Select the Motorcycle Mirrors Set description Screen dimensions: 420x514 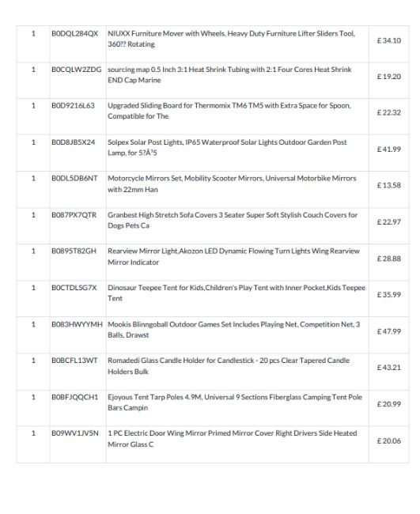tap(232, 184)
